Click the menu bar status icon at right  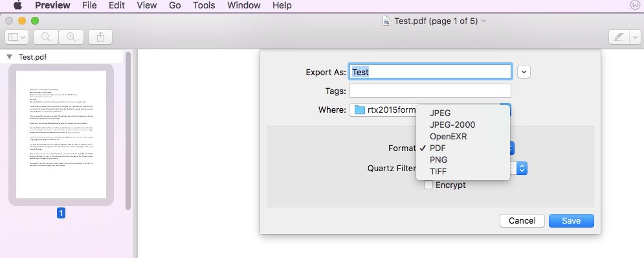pos(636,5)
